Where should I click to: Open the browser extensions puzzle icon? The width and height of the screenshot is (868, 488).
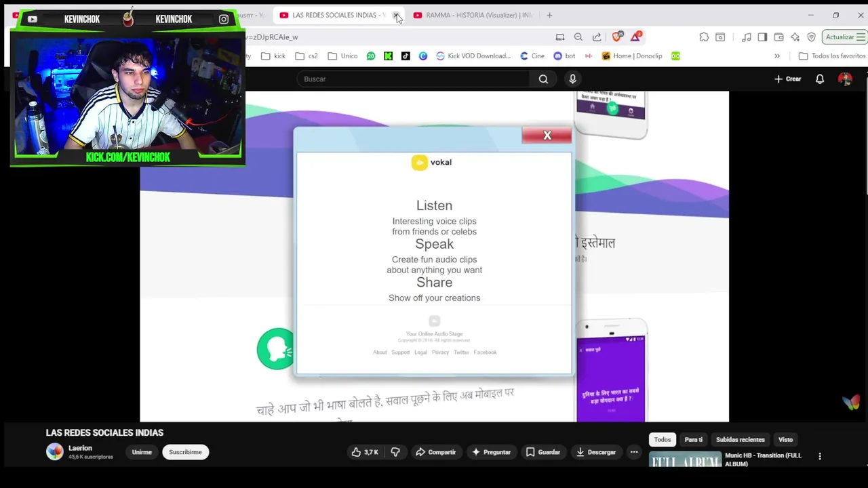[704, 37]
